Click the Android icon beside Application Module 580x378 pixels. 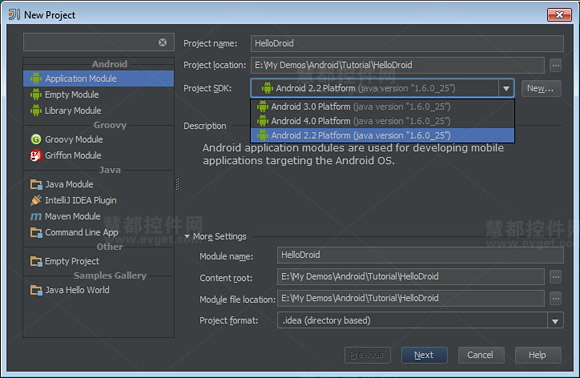pyautogui.click(x=36, y=78)
